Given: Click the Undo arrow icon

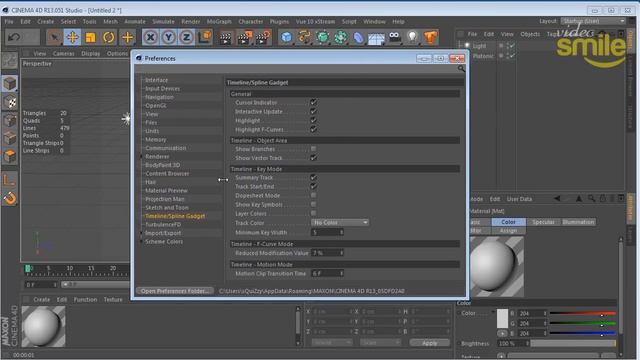Looking at the screenshot, I should tap(14, 38).
